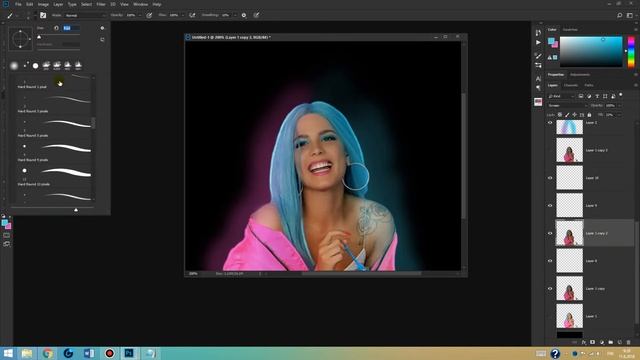The image size is (640, 360).
Task: Open Smoothing slider arrow
Action: tap(235, 15)
